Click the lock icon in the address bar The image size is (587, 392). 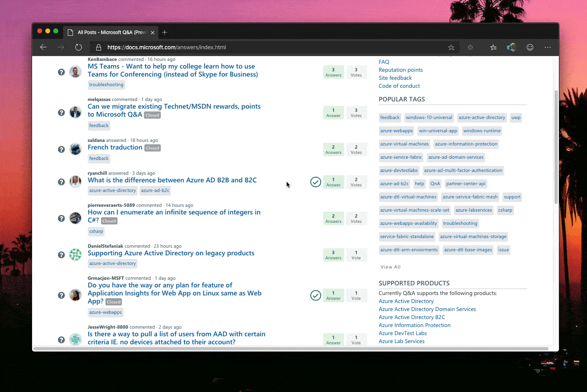[98, 47]
